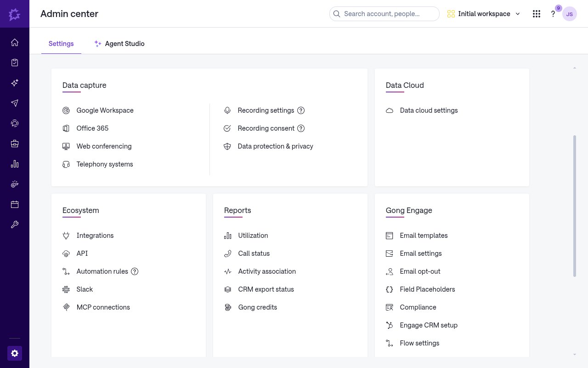Viewport: 588px width, 368px height.
Task: Open the whistle coaching icon in the sidebar
Action: [x=15, y=184]
